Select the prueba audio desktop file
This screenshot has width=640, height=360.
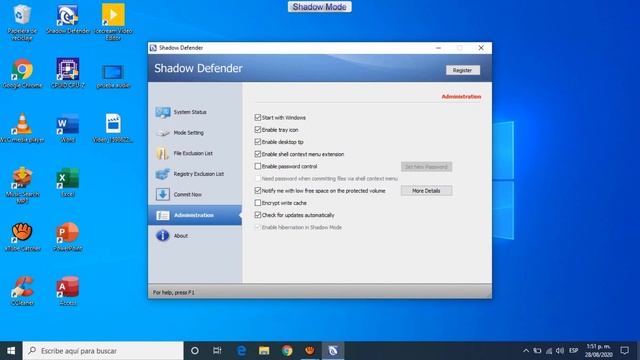click(x=113, y=73)
